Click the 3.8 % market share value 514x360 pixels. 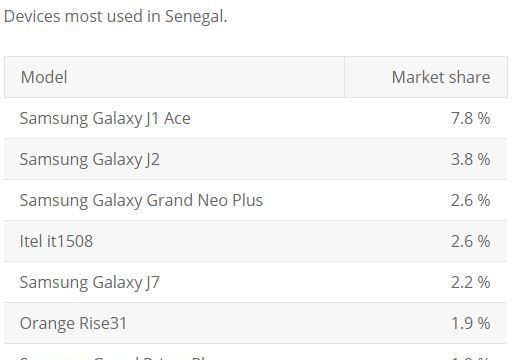coord(470,159)
